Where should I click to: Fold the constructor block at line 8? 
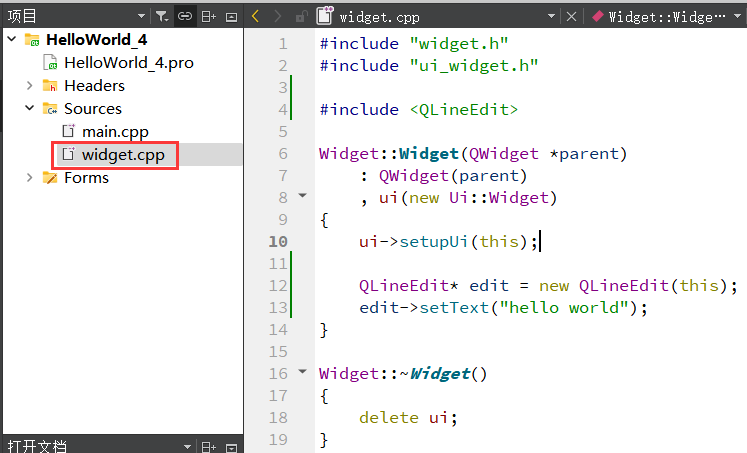click(x=303, y=195)
